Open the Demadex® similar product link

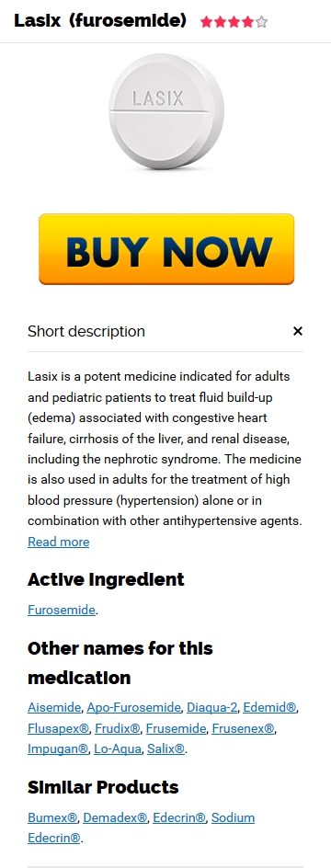click(x=115, y=817)
